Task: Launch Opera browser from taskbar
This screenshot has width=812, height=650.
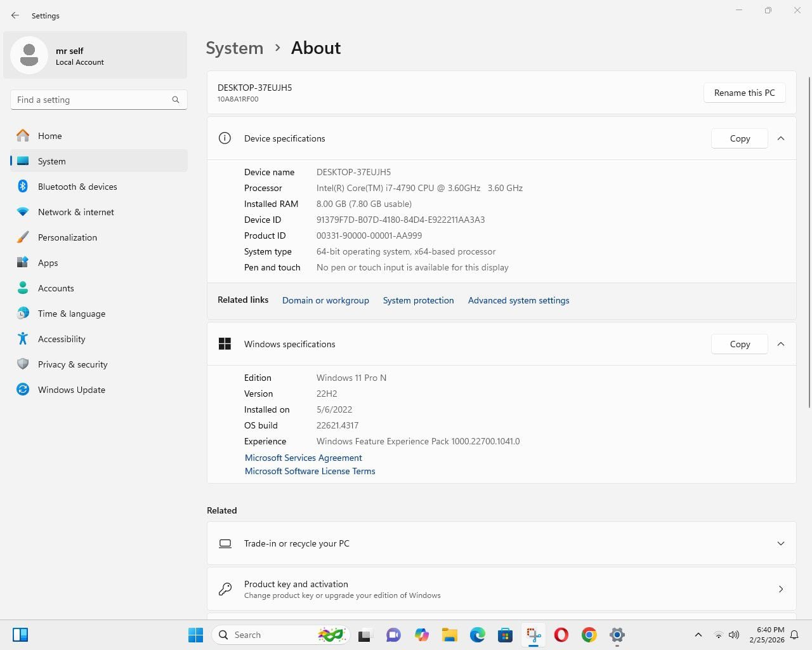Action: 561,635
